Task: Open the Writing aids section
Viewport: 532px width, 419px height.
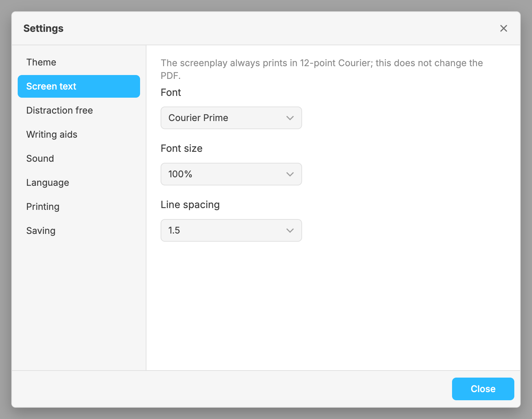Action: point(79,134)
